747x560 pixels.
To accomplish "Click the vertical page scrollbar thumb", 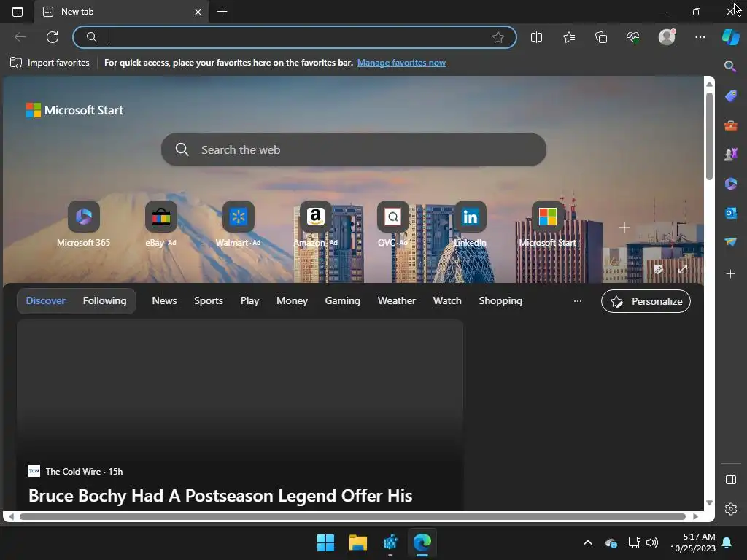I will (709, 136).
